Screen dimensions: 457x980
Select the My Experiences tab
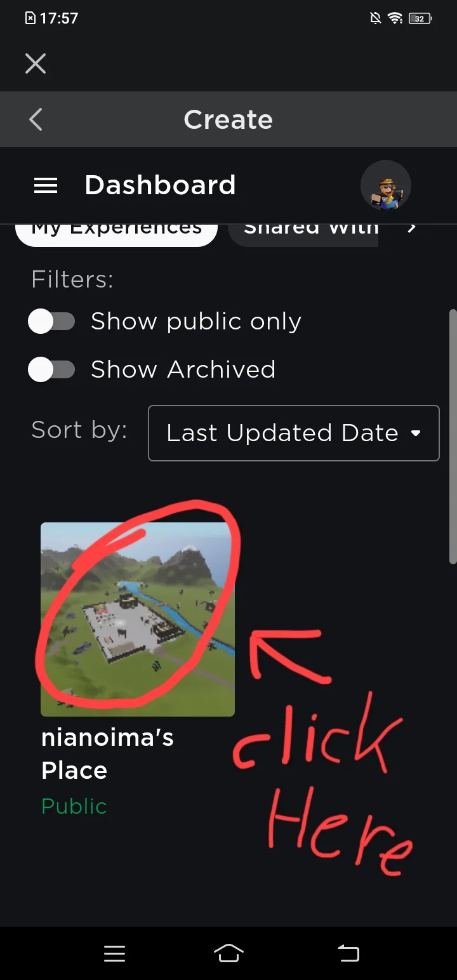click(116, 232)
